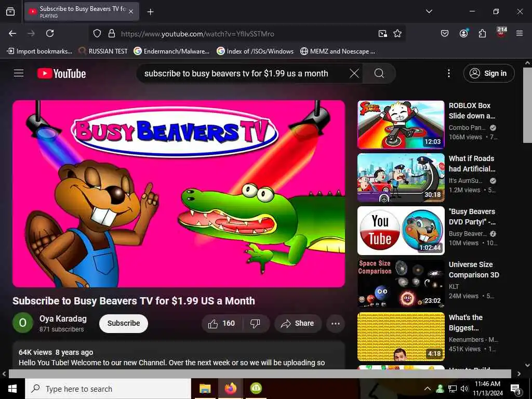
Task: Reload the current YouTube page
Action: click(x=50, y=33)
